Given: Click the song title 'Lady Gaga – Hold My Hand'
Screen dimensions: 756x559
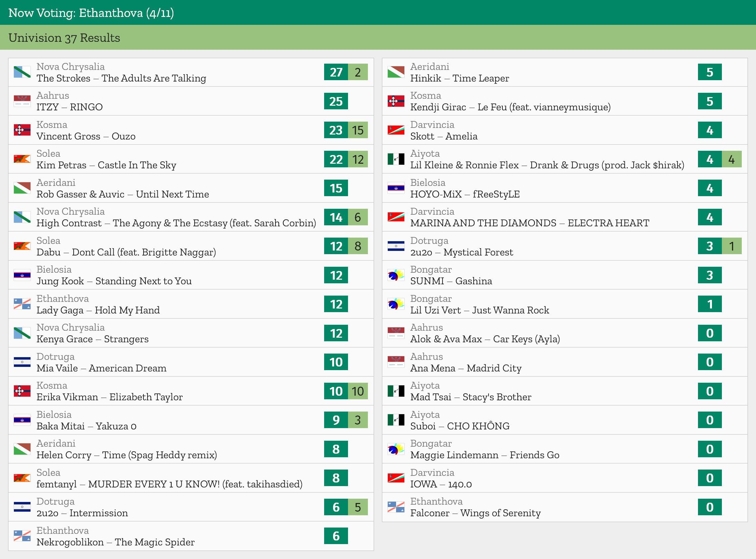Looking at the screenshot, I should pyautogui.click(x=98, y=310).
